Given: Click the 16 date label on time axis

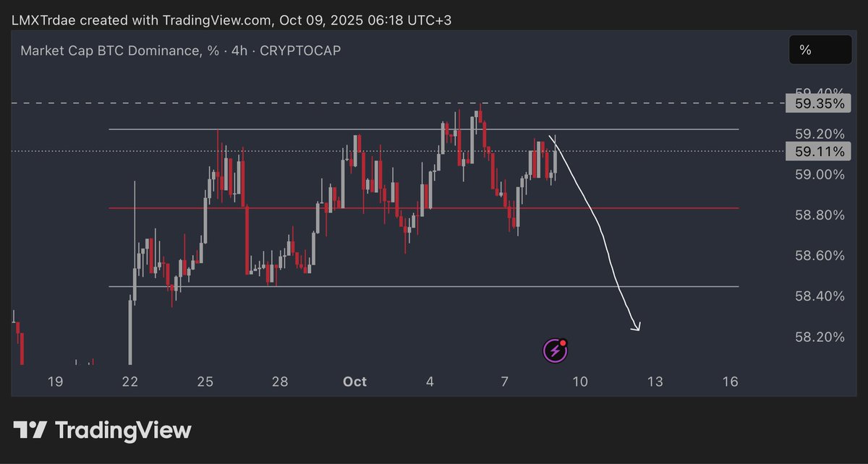Looking at the screenshot, I should tap(731, 382).
